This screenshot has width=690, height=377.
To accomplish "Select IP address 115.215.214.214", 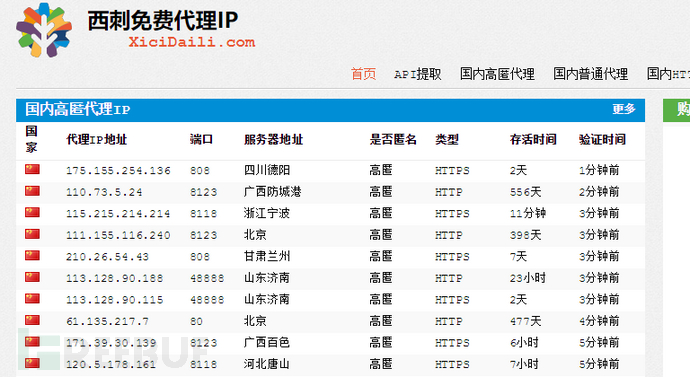I will click(118, 213).
